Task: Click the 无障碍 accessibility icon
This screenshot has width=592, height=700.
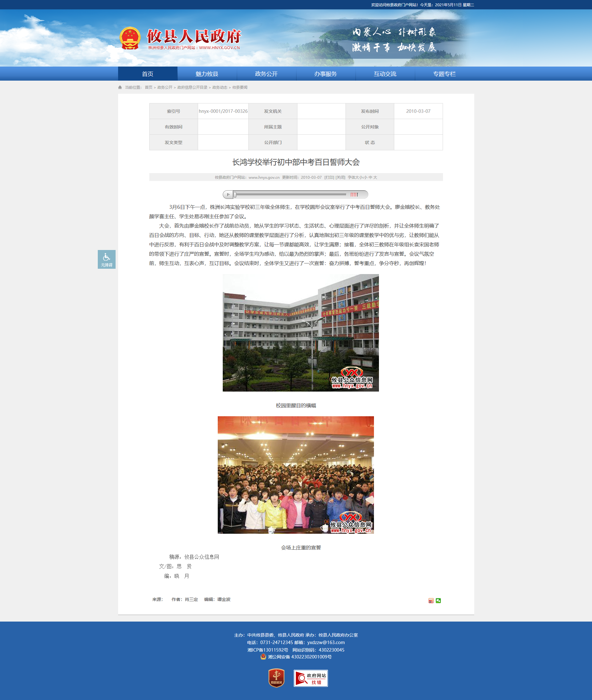Action: 107,259
